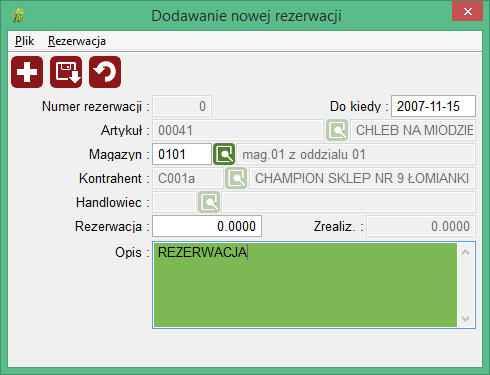Click the save disk toolbar icon

coord(66,72)
